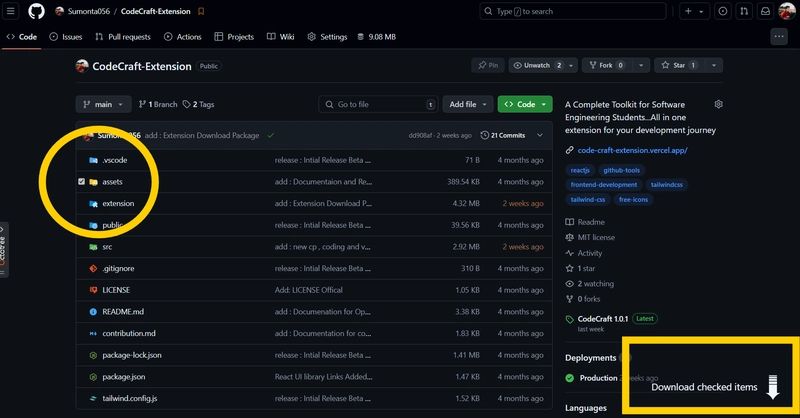This screenshot has width=800, height=418.
Task: Open the code-craft-extension.vercel.app link
Action: pyautogui.click(x=633, y=150)
